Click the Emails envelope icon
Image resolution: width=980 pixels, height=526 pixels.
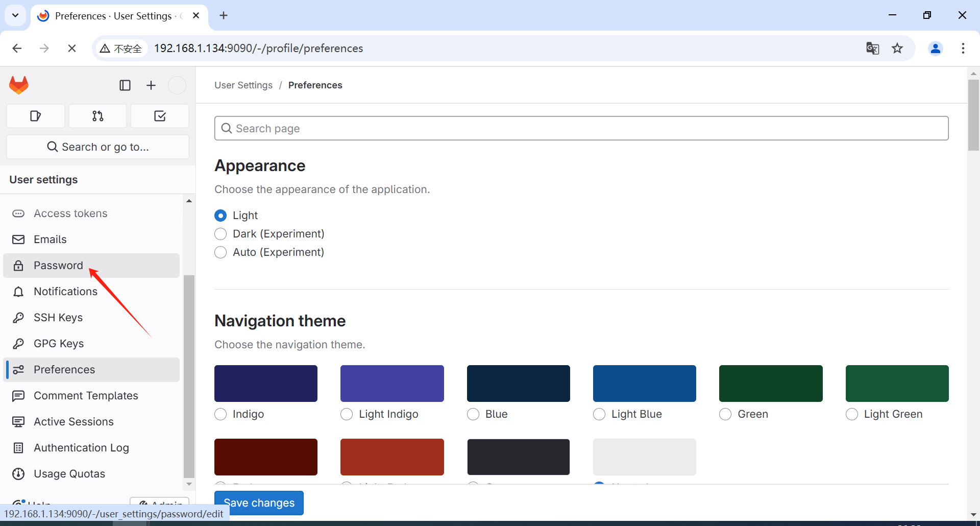(x=18, y=240)
